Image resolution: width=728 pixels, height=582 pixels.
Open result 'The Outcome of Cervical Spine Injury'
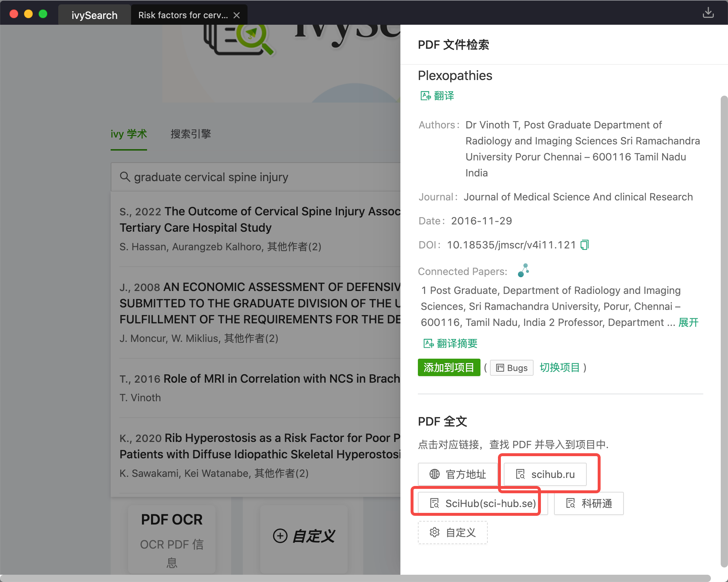click(x=260, y=219)
